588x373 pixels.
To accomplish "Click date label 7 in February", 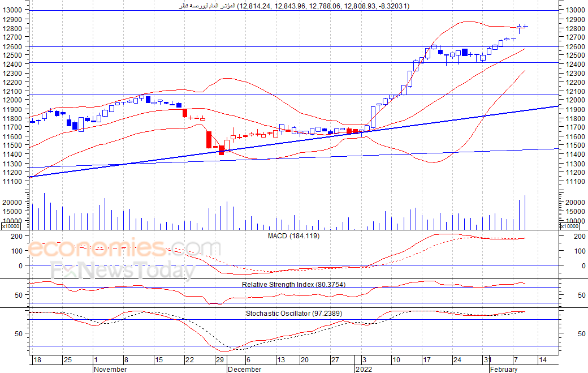I will pyautogui.click(x=516, y=360).
